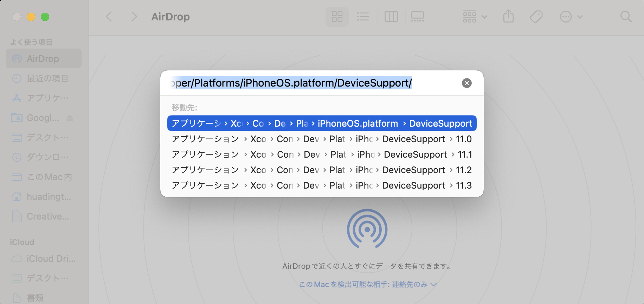Choose the DeviceSupport 11.2 path suggestion
The height and width of the screenshot is (304, 644).
pos(322,170)
